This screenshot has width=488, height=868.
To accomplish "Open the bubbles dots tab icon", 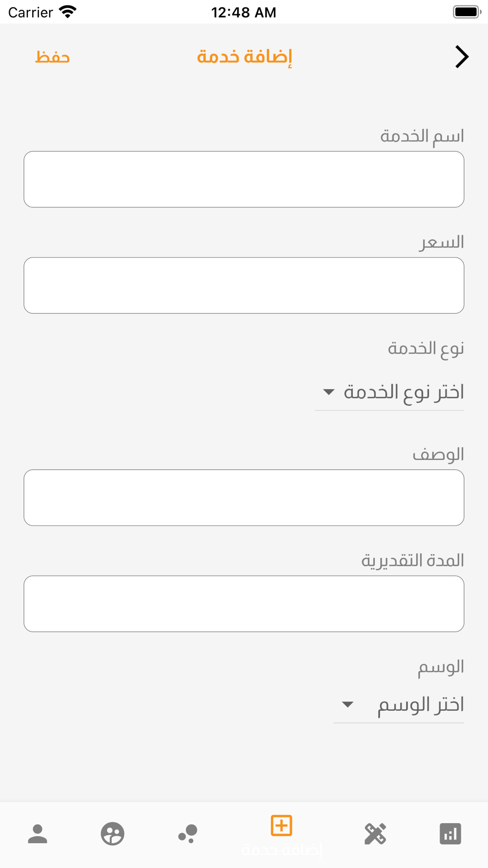I will click(x=188, y=833).
